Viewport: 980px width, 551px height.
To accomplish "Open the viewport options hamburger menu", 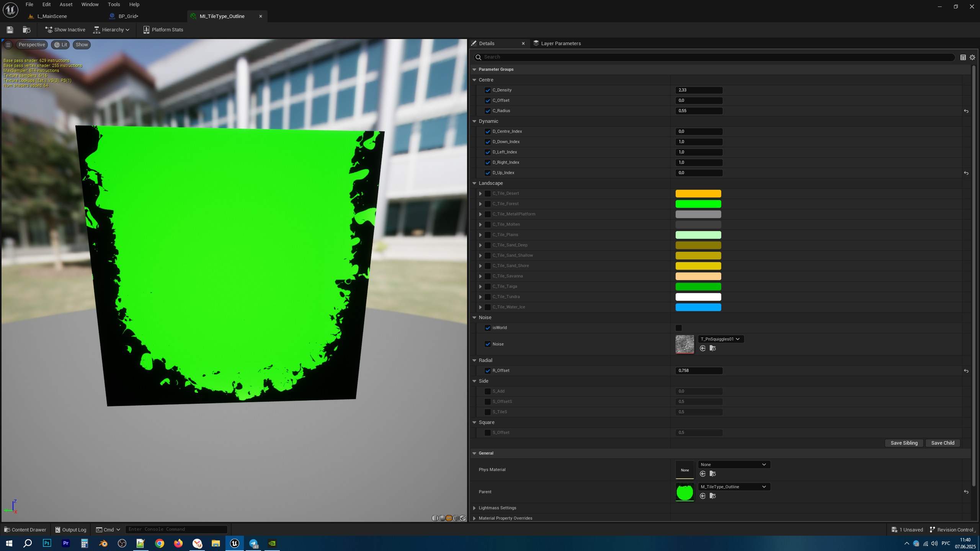I will coord(8,45).
